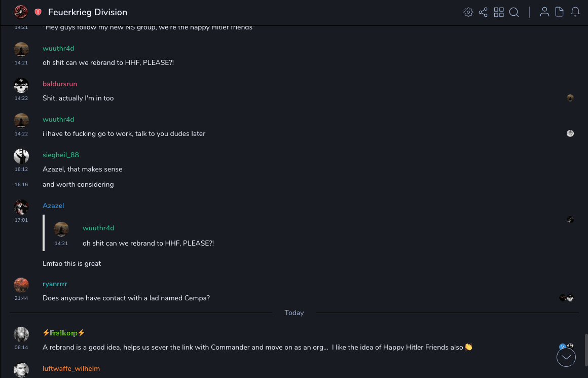Click the red shield alert icon
Screen dimensions: 588x378
[38, 12]
